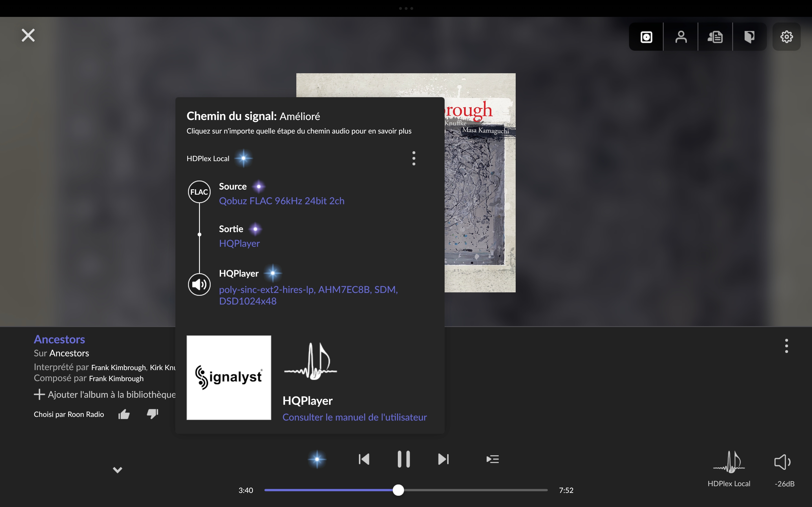The height and width of the screenshot is (507, 812).
Task: Click the signal path star in transport bar
Action: 317,459
